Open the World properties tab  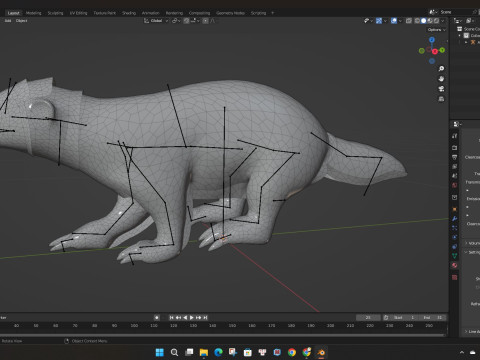[455, 185]
